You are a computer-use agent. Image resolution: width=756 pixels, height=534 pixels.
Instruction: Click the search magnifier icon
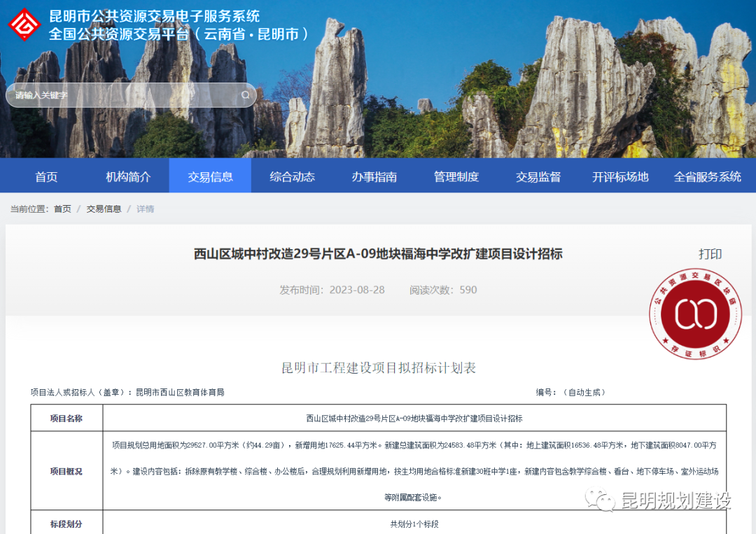(x=244, y=94)
